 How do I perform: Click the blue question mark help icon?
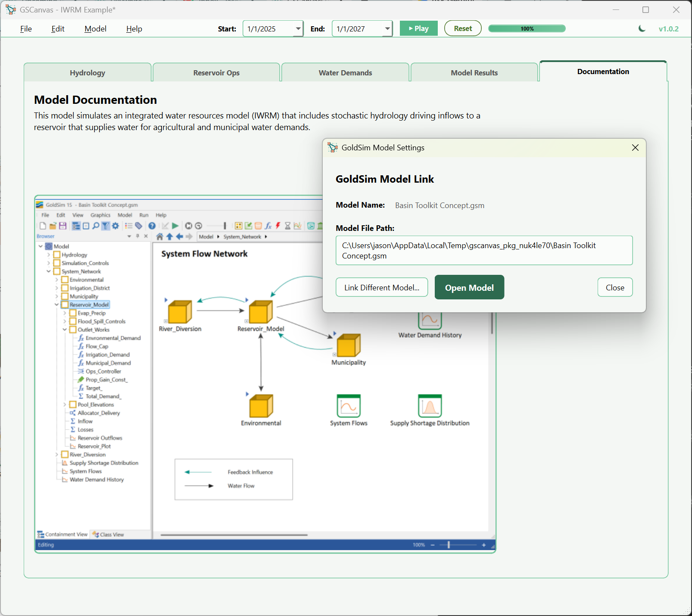pos(152,226)
